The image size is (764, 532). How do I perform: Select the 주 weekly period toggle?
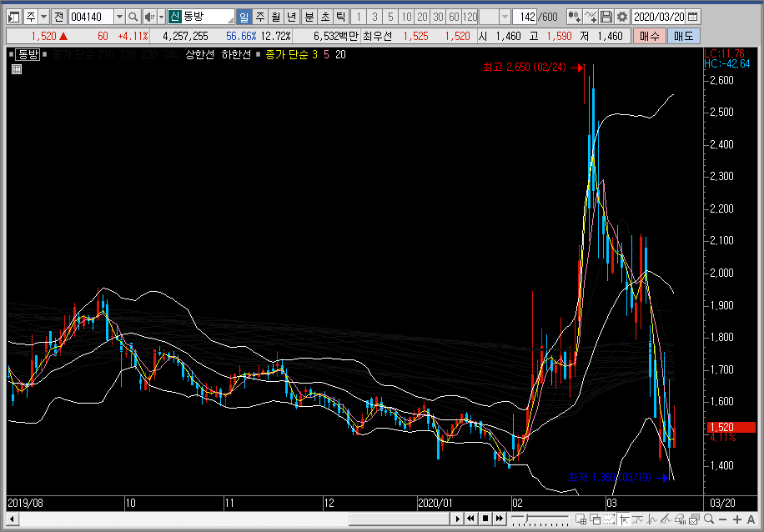(260, 17)
